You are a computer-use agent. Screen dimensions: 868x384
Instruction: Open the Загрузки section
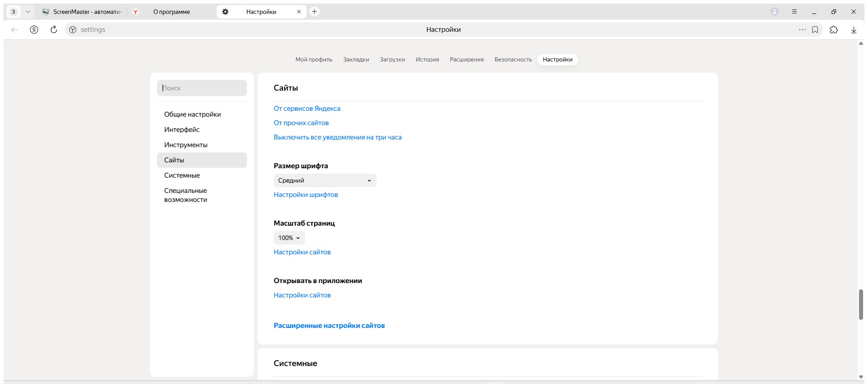point(392,60)
